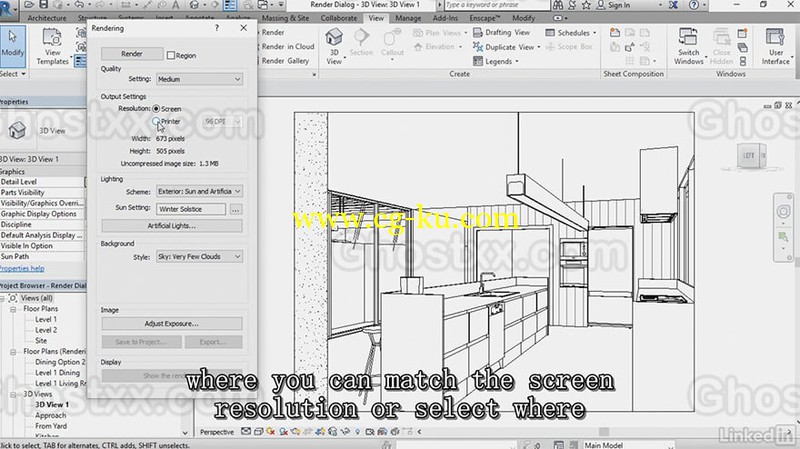The image size is (800, 449).
Task: Open the Properties help link
Action: 22,268
